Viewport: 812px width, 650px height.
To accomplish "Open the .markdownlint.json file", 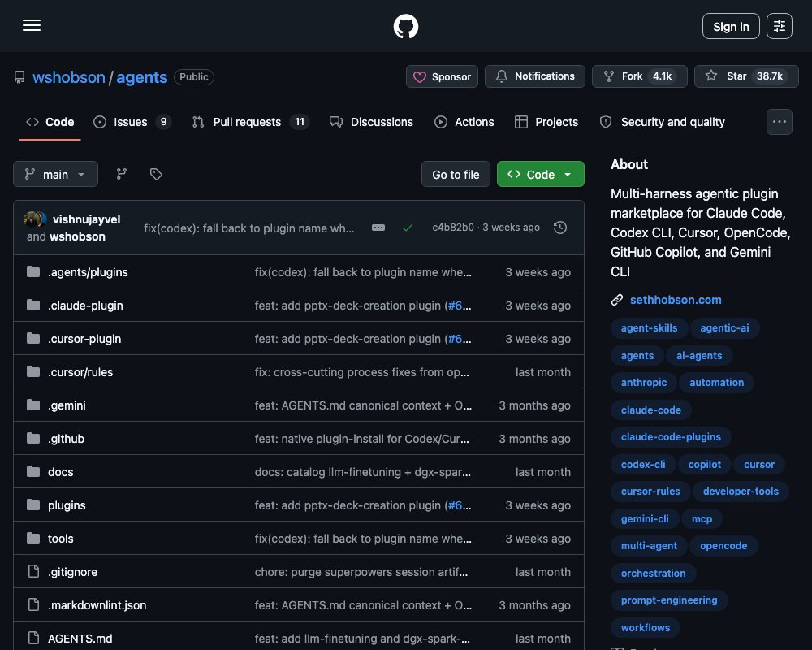I will click(97, 604).
